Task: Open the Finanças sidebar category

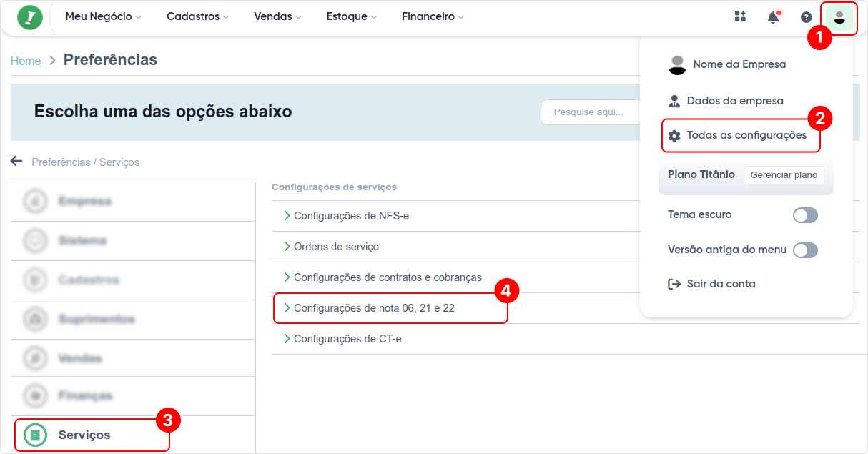Action: tap(133, 396)
